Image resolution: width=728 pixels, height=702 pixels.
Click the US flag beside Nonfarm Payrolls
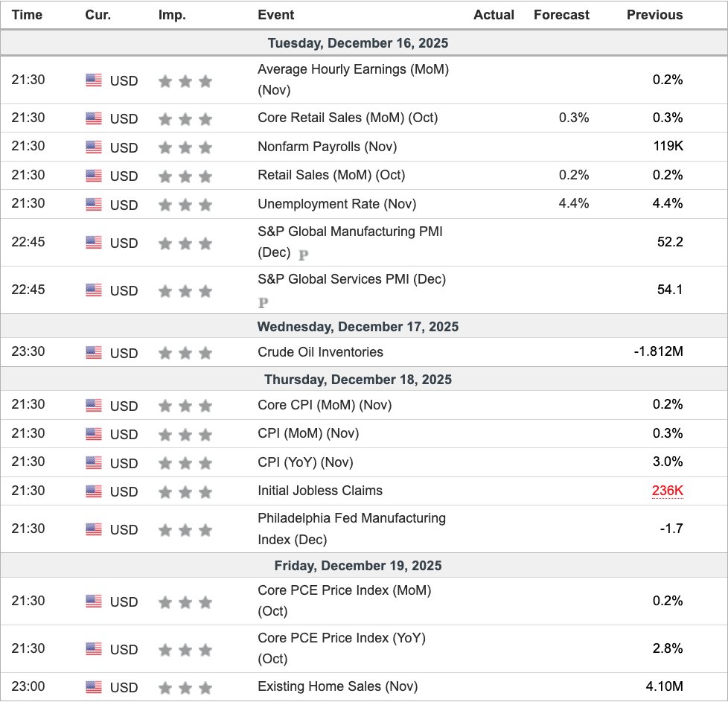[92, 147]
